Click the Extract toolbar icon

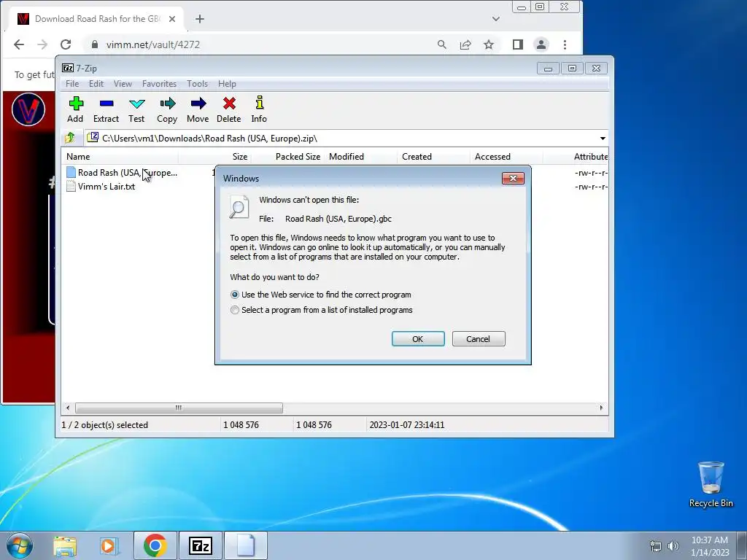coord(106,110)
